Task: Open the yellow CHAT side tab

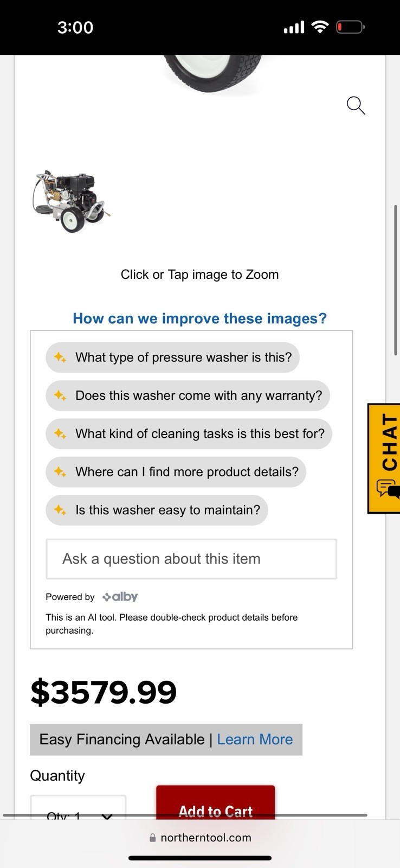Action: pos(384,458)
